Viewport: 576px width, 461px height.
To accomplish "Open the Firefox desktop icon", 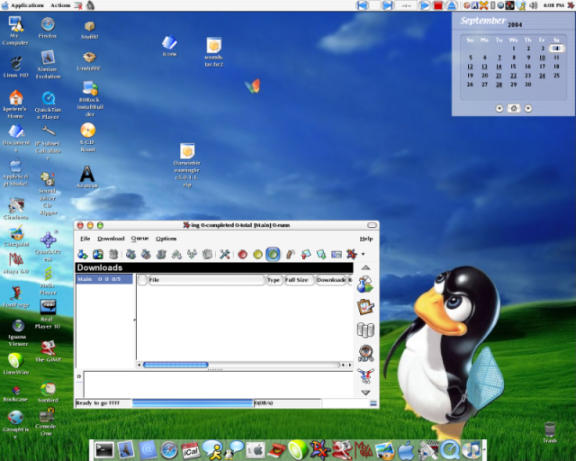I will (48, 28).
